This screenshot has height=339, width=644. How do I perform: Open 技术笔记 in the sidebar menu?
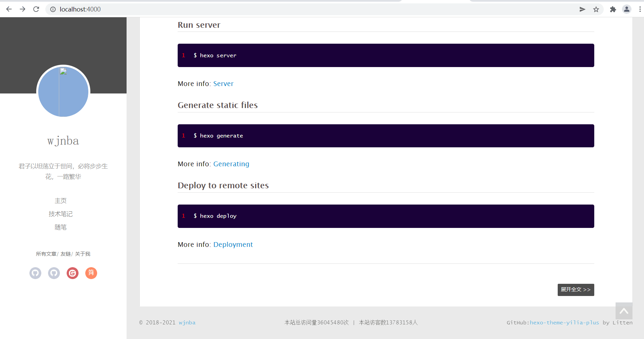point(61,214)
